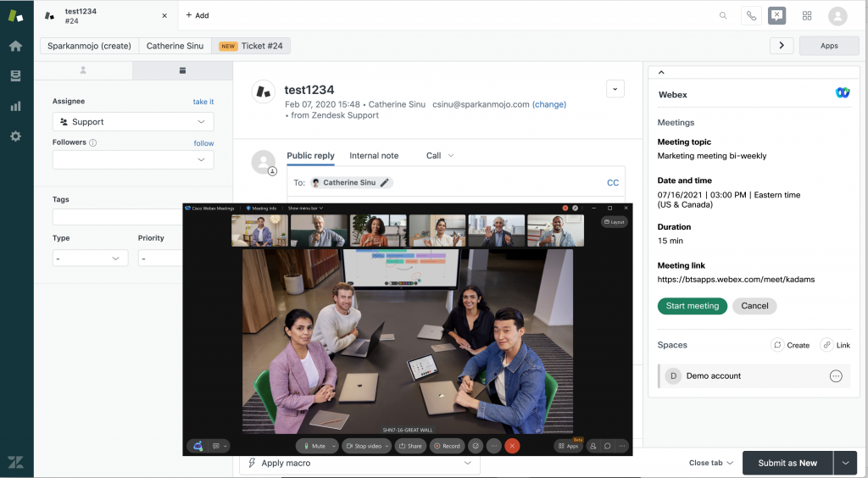Switch to the Internal note tab
This screenshot has width=868, height=478.
374,156
